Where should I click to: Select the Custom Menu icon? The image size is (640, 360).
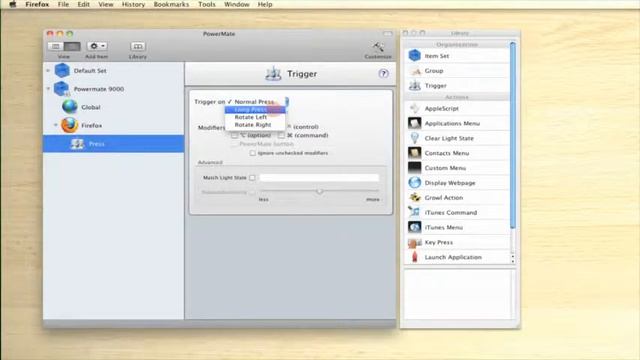[x=415, y=168]
